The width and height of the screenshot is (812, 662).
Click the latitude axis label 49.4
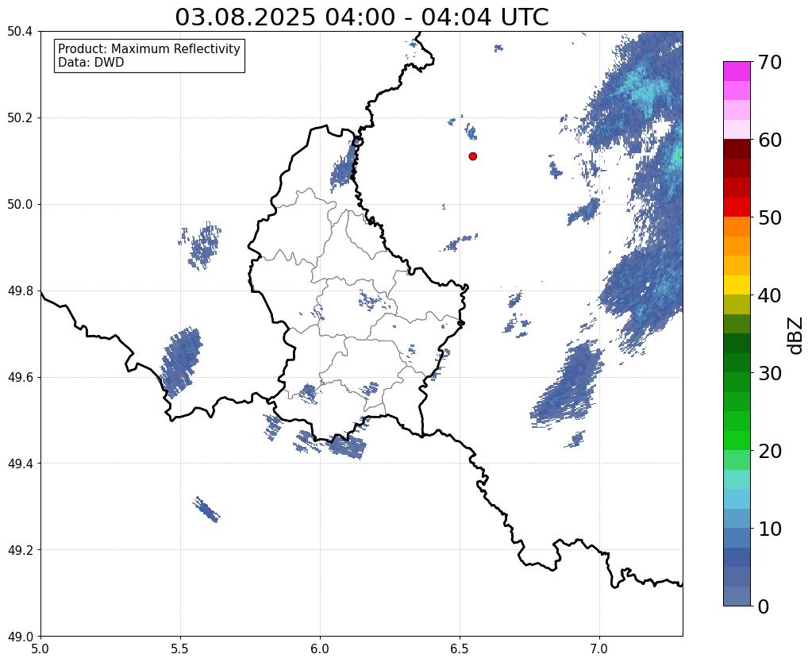pos(20,464)
